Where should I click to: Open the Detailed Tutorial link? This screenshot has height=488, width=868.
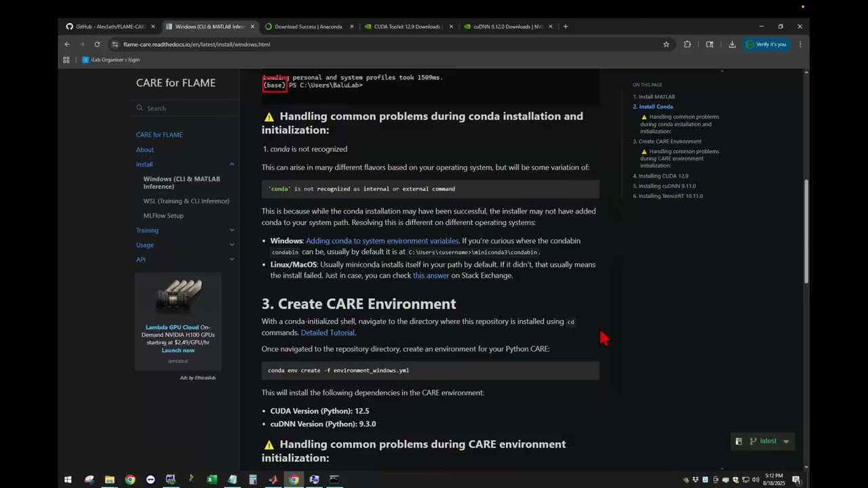tap(328, 333)
